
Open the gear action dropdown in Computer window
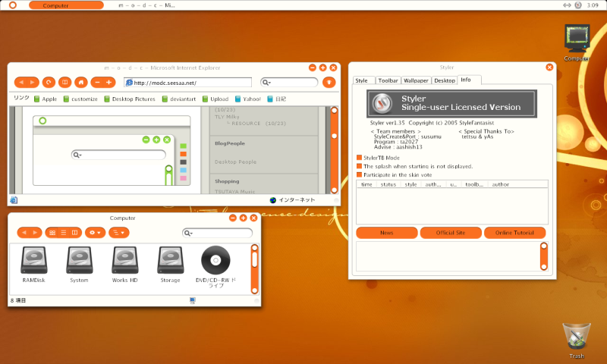point(96,233)
